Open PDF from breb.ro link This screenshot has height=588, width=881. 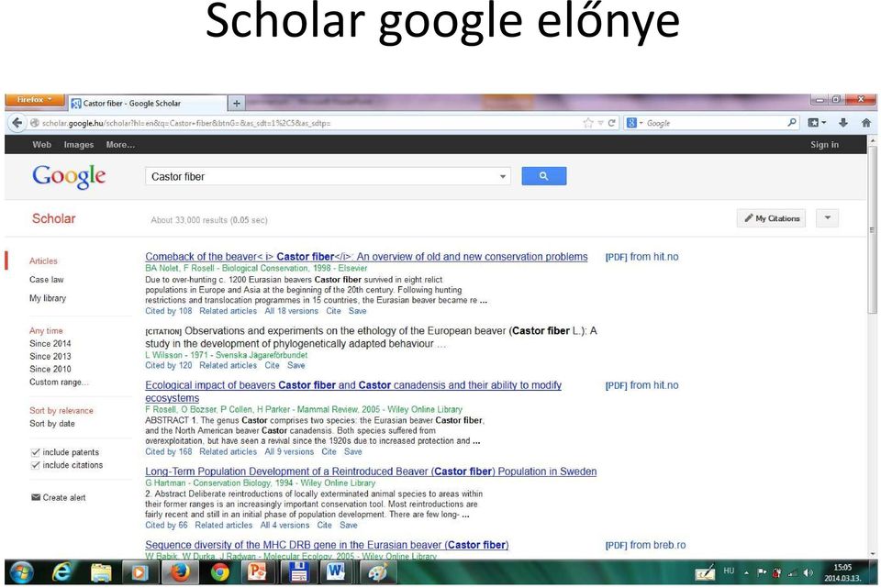(645, 545)
